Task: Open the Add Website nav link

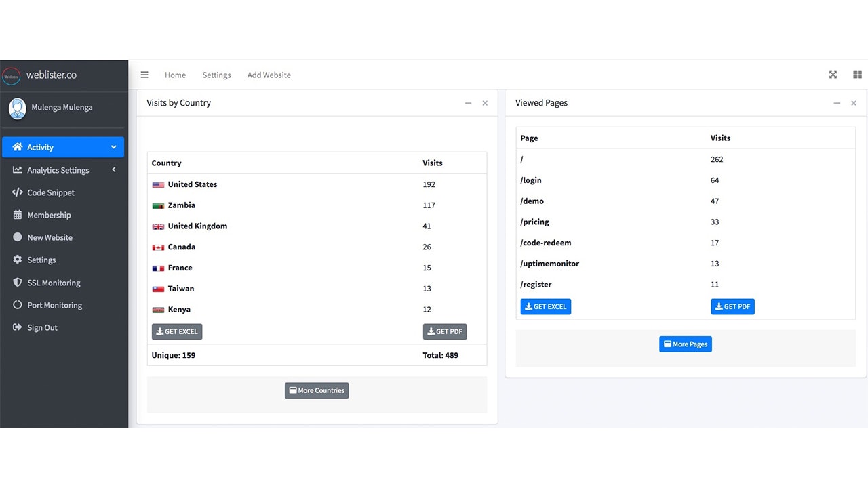Action: 269,75
